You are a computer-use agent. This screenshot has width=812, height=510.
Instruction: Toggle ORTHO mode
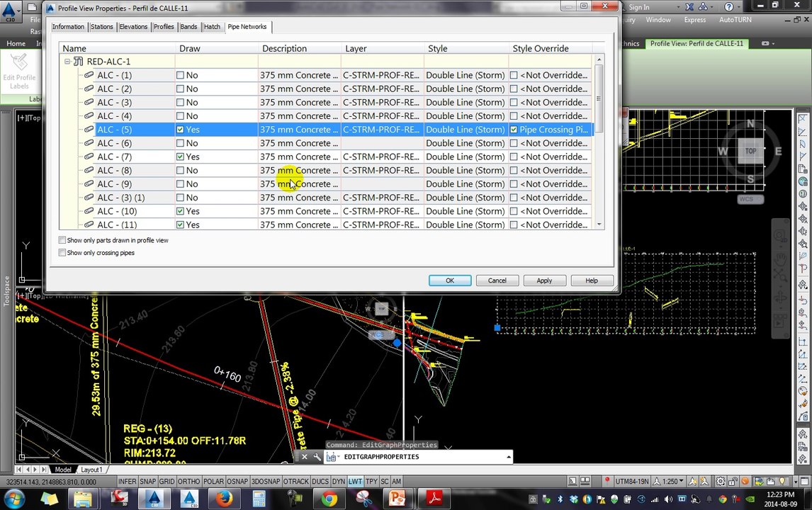188,482
